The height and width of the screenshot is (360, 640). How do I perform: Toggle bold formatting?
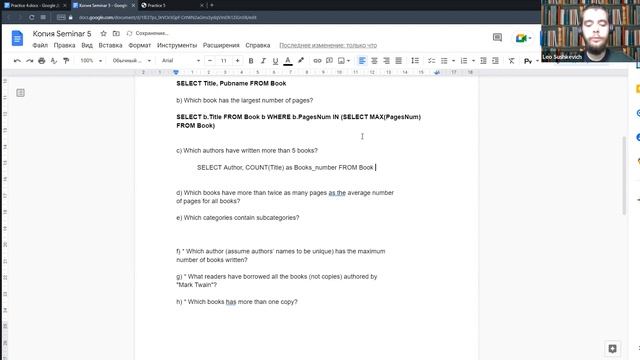point(251,61)
